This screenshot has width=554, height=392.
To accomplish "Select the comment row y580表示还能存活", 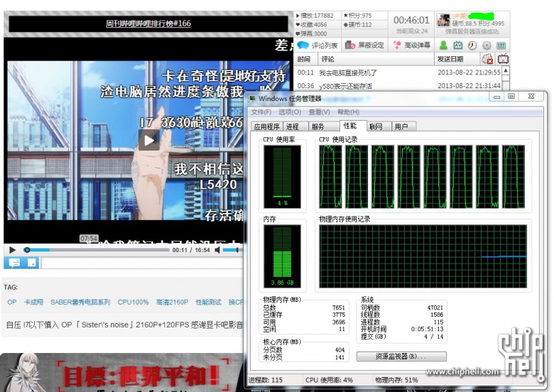I will 398,86.
